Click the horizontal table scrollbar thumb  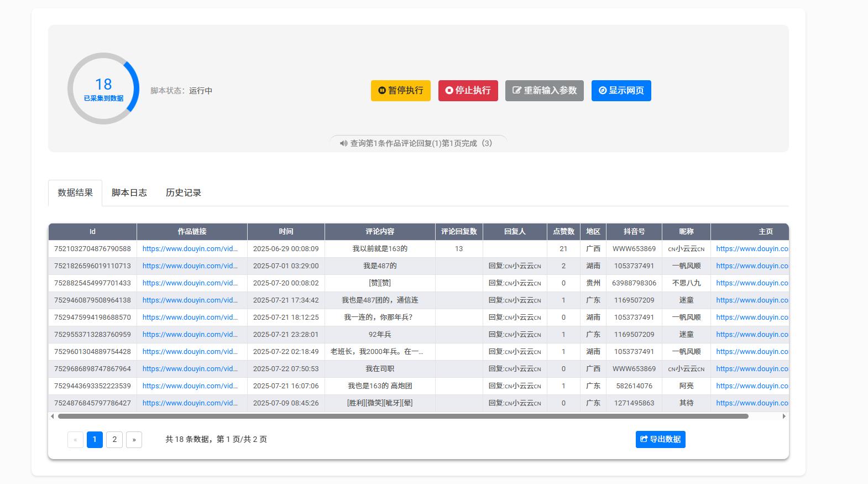tap(403, 416)
